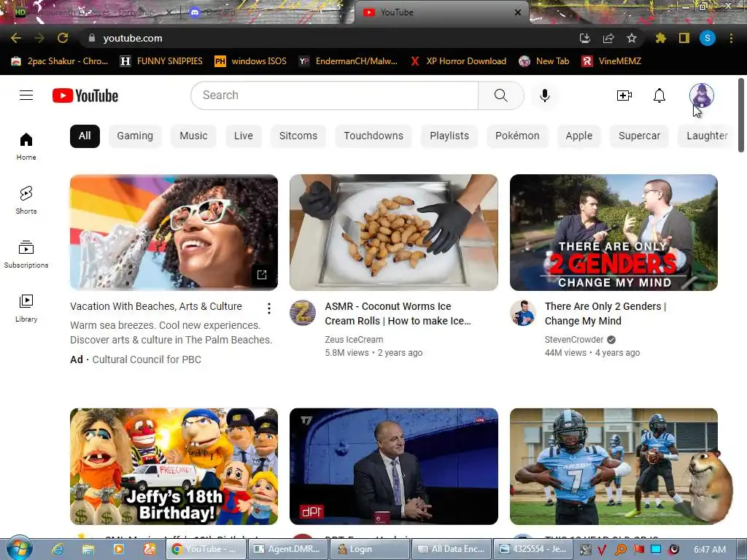Open the purple account avatar menu
The height and width of the screenshot is (560, 747).
tap(701, 96)
